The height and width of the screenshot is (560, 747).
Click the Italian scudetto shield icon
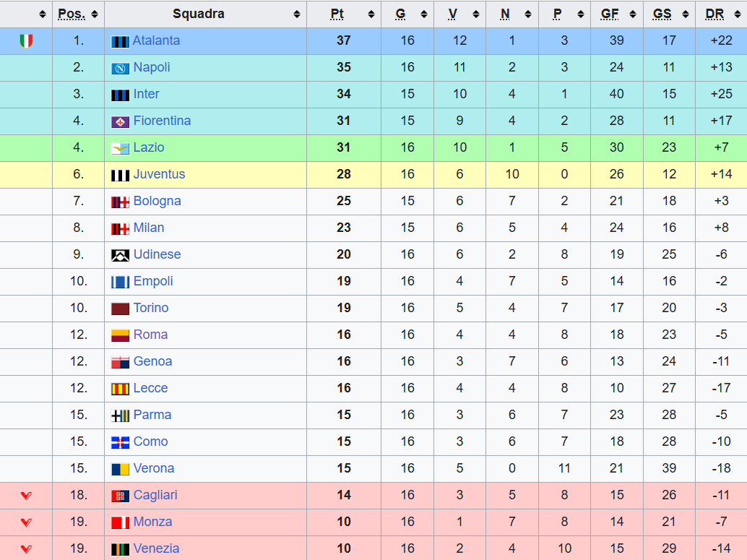coord(26,41)
